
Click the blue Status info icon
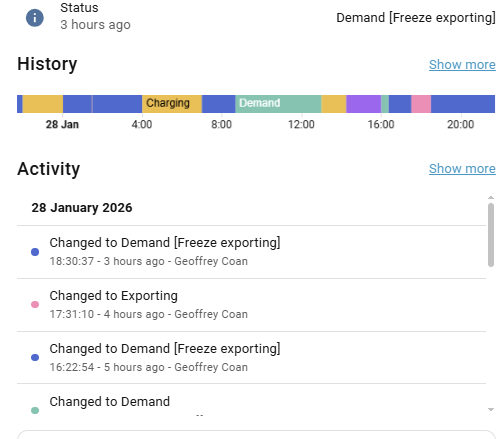coord(35,18)
